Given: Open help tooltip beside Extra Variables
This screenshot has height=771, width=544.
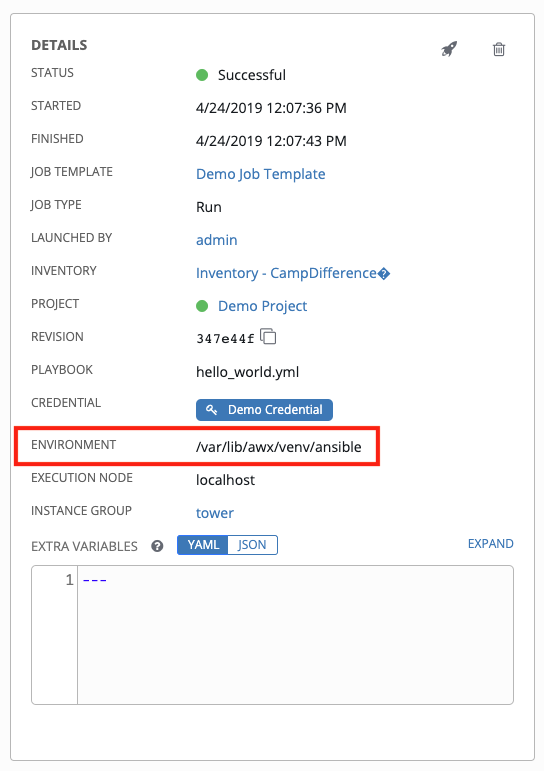Looking at the screenshot, I should click(x=157, y=546).
